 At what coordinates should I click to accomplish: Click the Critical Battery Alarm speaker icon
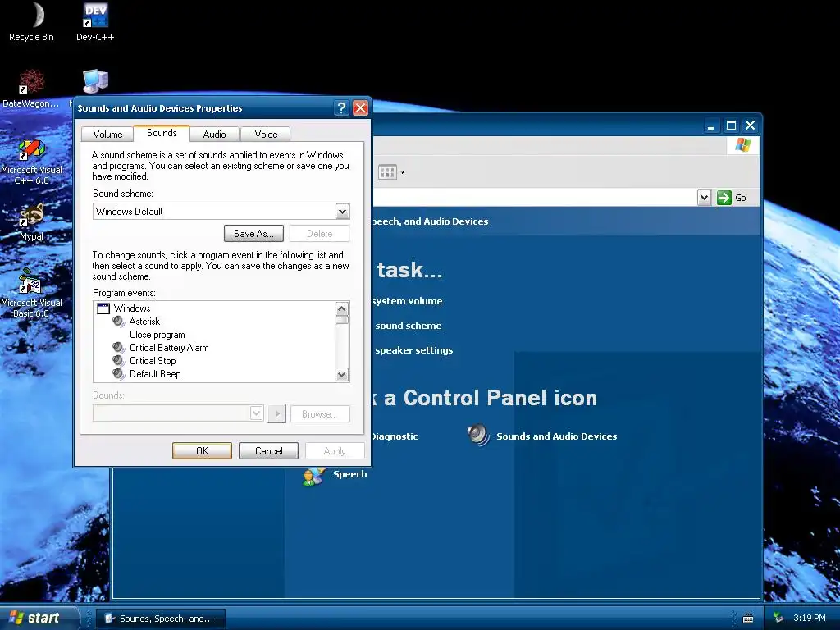point(118,348)
